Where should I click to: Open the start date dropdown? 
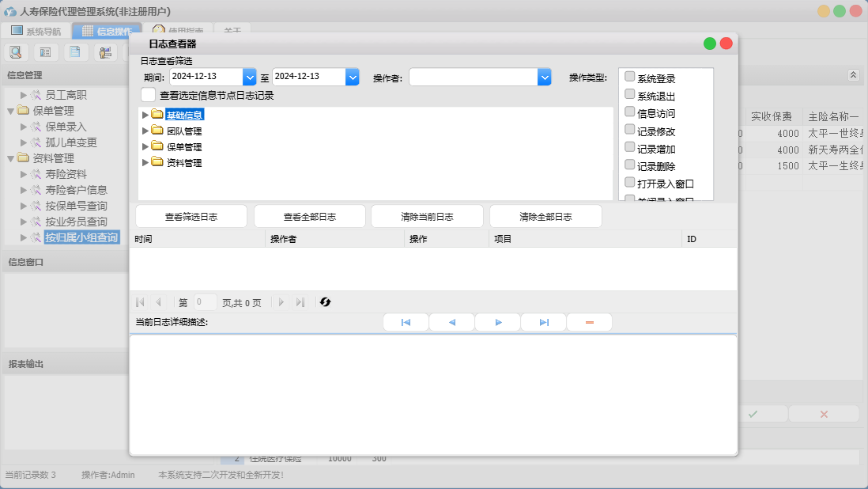pos(250,77)
